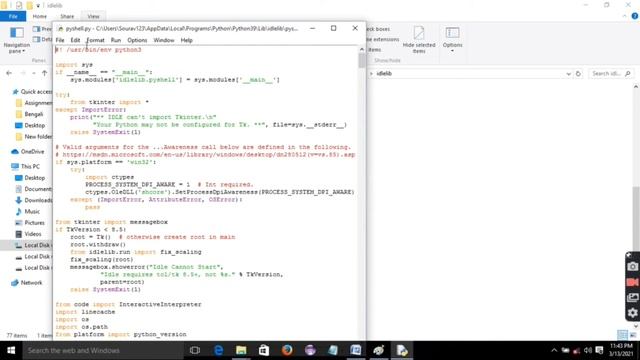Open the Options menu in the IDLE editor
The width and height of the screenshot is (640, 360).
click(137, 40)
